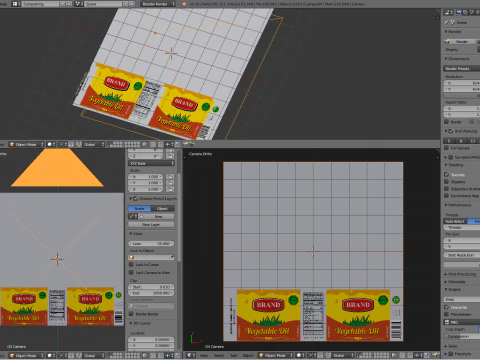
Task: Open Select menu in camera viewport header
Action: 219,355
